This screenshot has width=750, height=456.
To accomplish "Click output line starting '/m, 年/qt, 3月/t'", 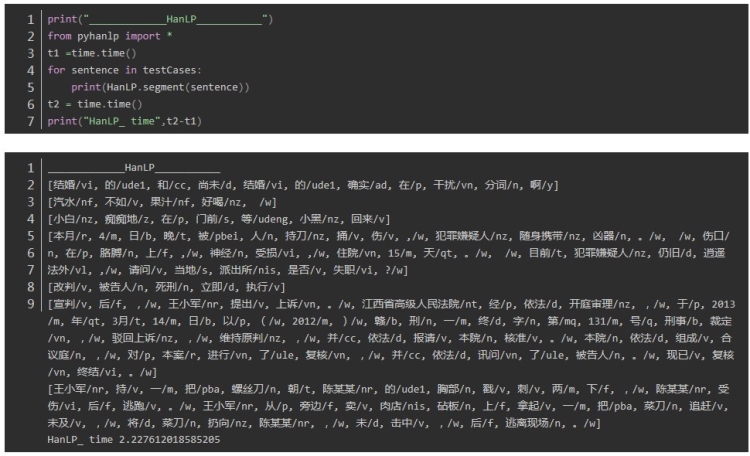I will 389,321.
